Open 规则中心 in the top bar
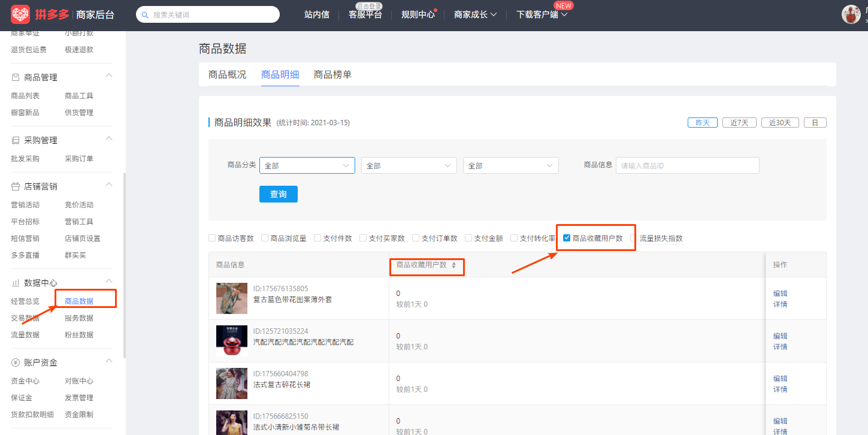Screen dimensions: 868x435 point(418,14)
